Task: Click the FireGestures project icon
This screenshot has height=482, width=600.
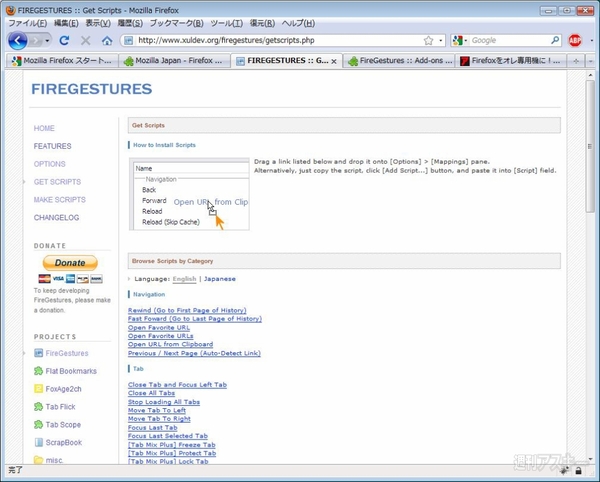Action: pyautogui.click(x=38, y=353)
